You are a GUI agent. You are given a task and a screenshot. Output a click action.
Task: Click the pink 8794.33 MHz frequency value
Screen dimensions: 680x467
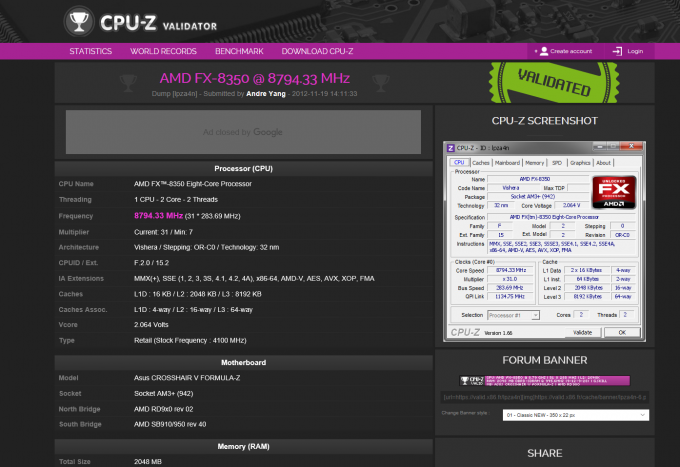(x=158, y=216)
